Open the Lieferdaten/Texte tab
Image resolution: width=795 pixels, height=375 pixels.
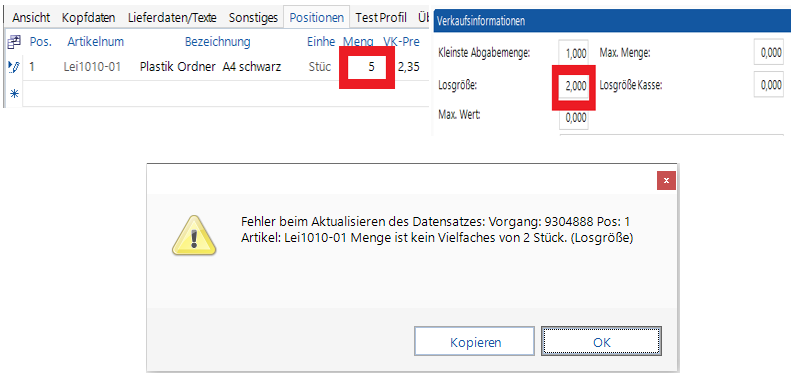(x=172, y=18)
